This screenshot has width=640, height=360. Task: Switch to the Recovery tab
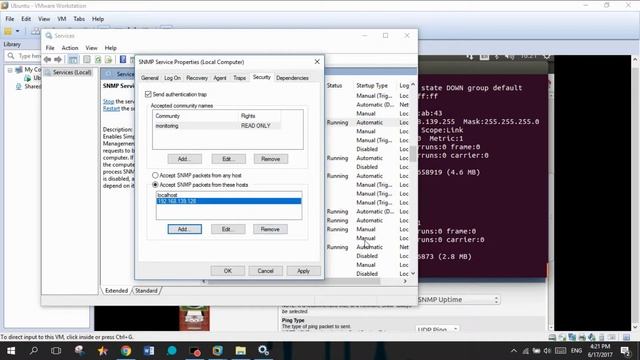coord(197,78)
